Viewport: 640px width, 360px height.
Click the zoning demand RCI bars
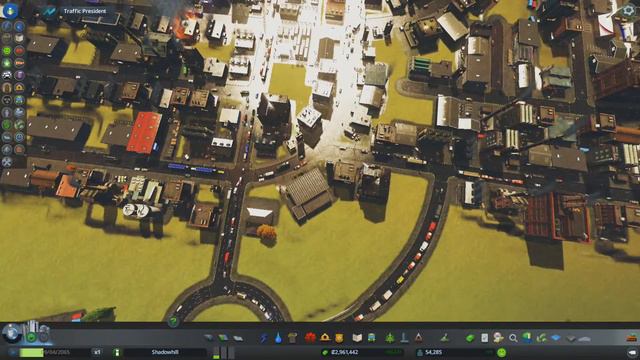(224, 352)
